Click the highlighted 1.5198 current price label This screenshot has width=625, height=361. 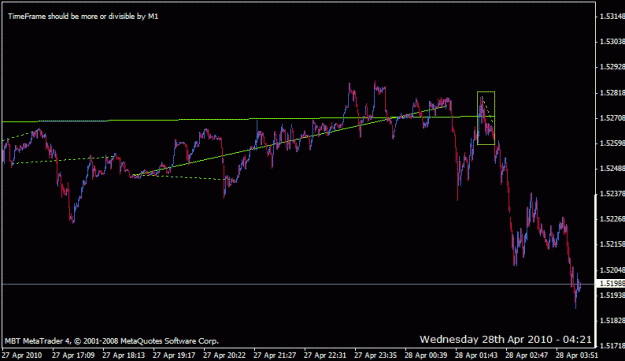click(611, 284)
